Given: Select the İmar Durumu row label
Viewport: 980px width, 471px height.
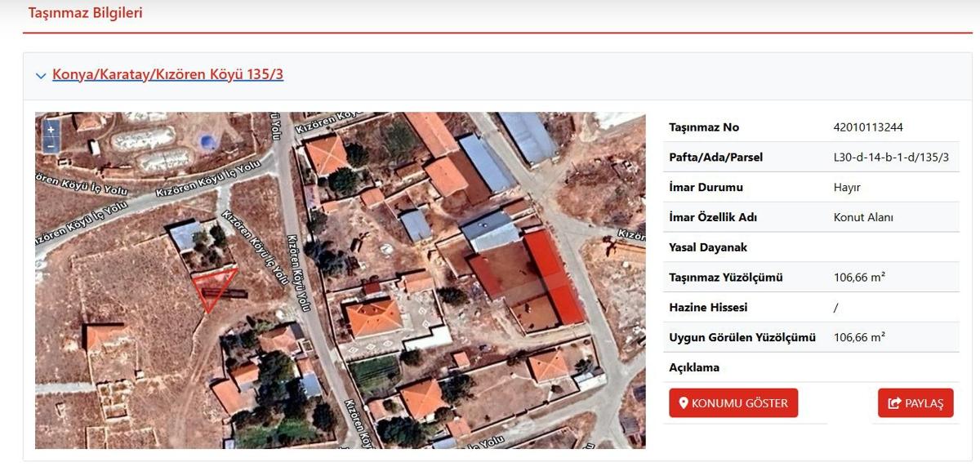Looking at the screenshot, I should click(706, 188).
